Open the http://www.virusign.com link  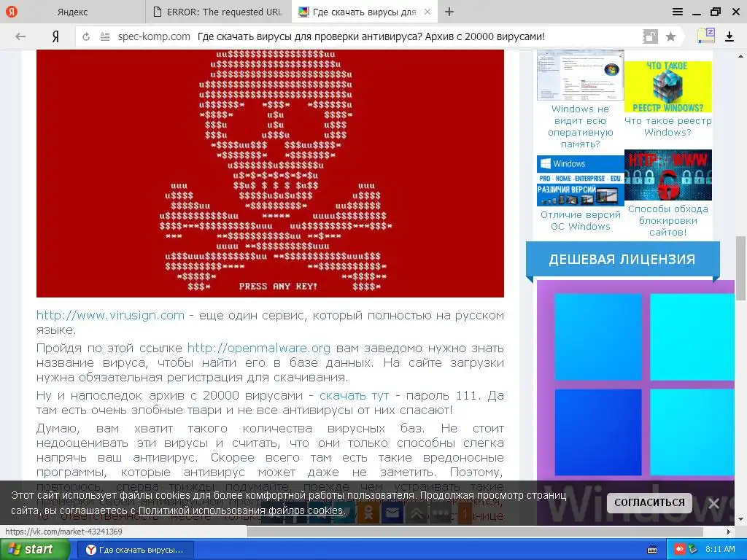coord(110,315)
